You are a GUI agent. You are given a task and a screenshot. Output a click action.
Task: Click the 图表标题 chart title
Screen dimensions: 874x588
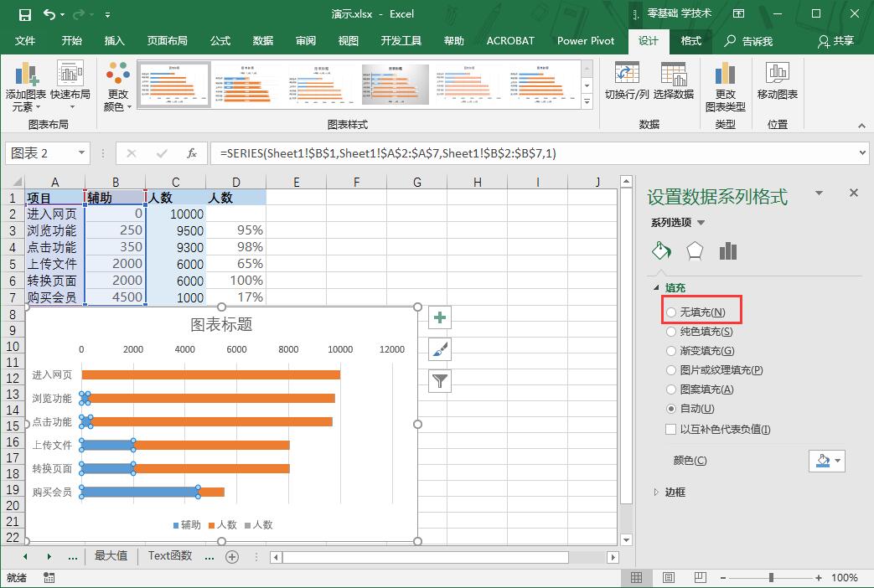[x=221, y=324]
